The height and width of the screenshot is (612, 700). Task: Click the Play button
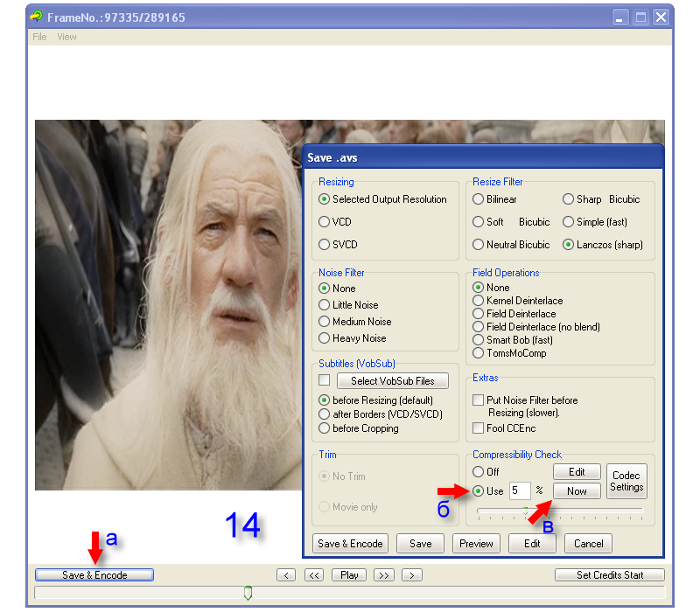pos(349,575)
